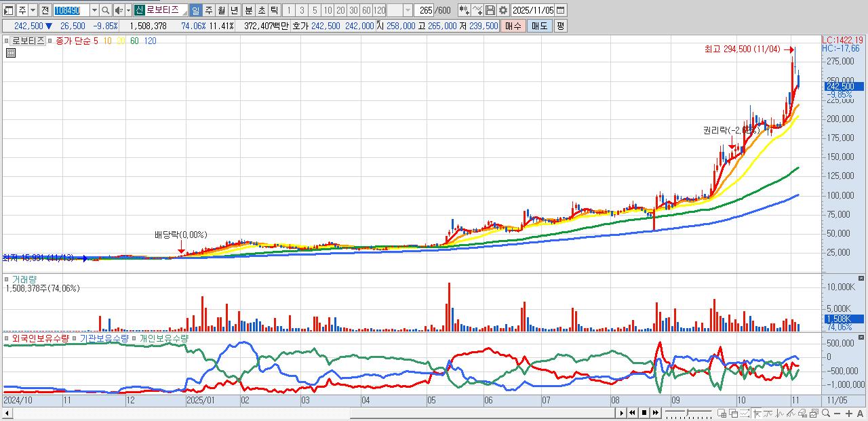Click the blue 매도 (sell) button

[x=540, y=26]
